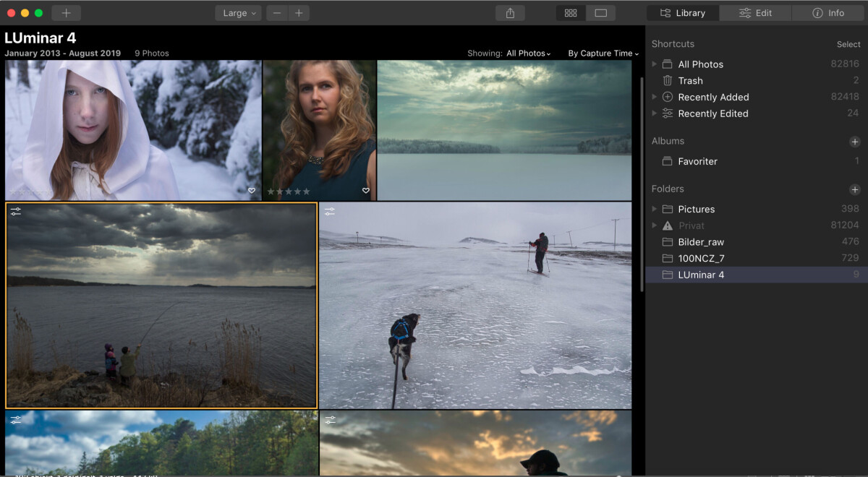
Task: Click the 9 Photos count text
Action: (152, 53)
